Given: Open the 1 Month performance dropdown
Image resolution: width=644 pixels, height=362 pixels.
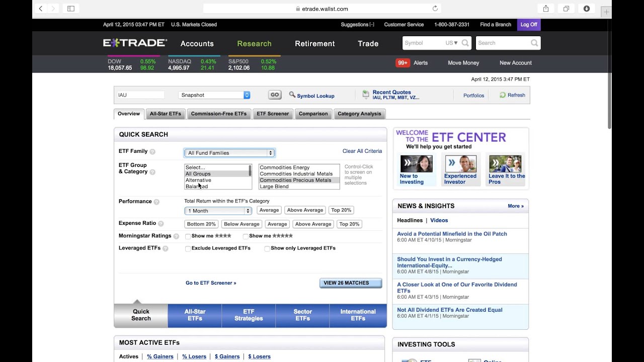Looking at the screenshot, I should [x=218, y=211].
